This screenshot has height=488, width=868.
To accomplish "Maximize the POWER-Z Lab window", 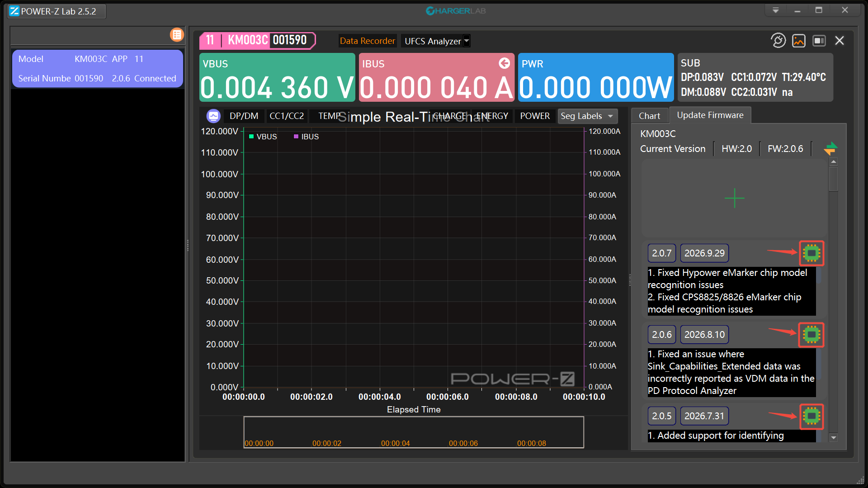I will coord(819,10).
